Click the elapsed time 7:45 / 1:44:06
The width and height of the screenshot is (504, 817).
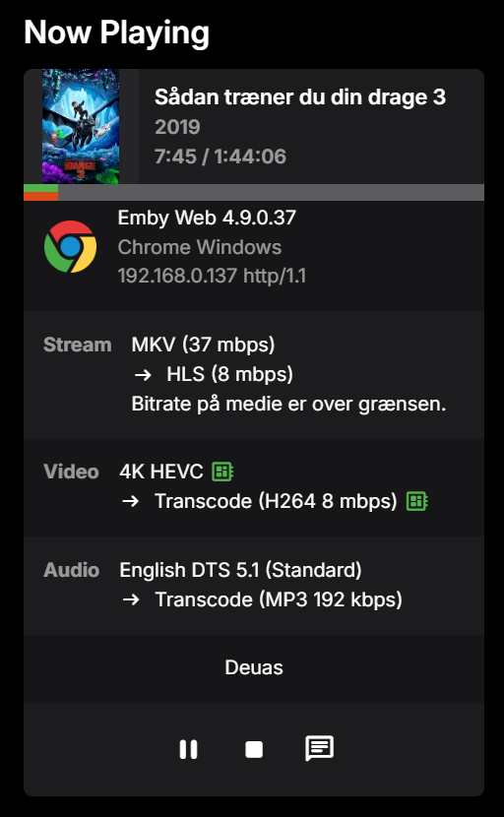click(220, 157)
